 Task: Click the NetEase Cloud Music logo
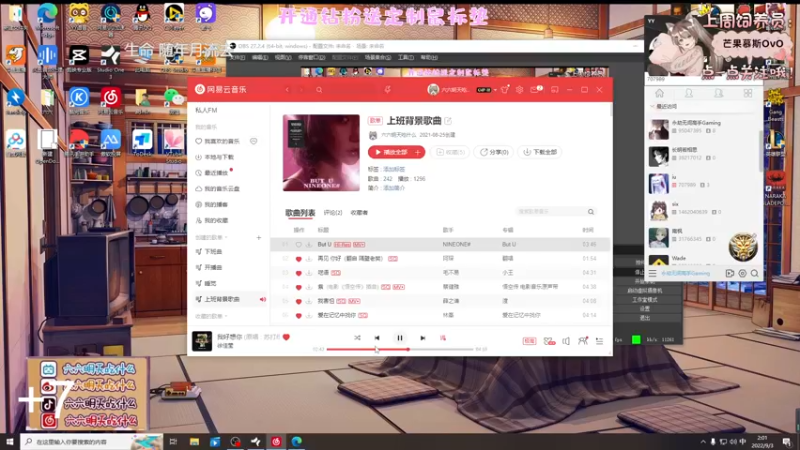click(x=220, y=89)
